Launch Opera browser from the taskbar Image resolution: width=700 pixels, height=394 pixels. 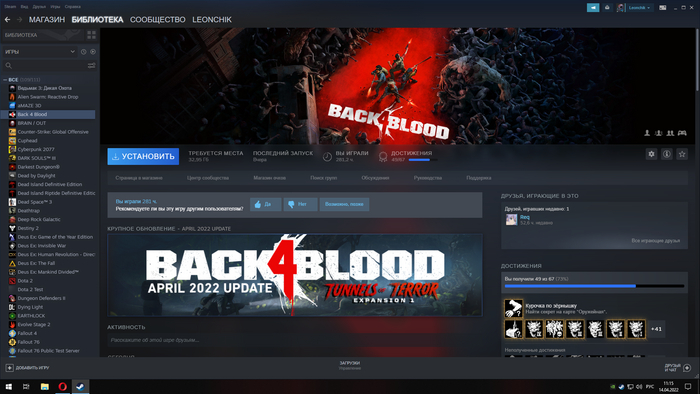tap(62, 386)
